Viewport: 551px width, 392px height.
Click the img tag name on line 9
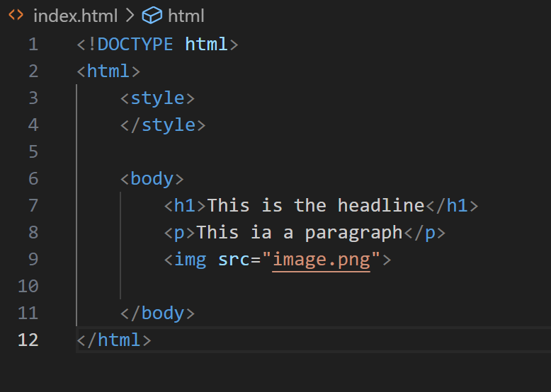(x=190, y=260)
